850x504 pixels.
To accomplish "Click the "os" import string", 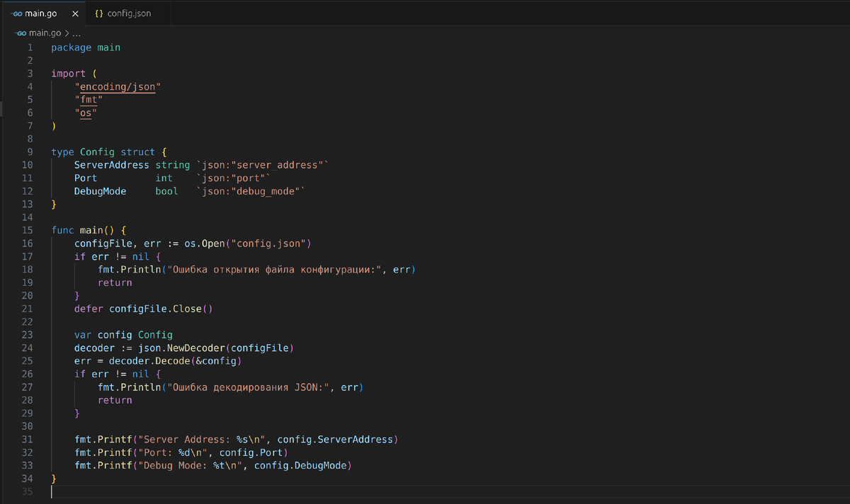I will (x=86, y=113).
